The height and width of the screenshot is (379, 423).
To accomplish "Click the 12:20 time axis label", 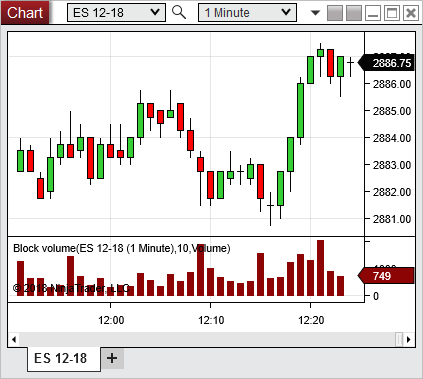I will click(x=311, y=320).
